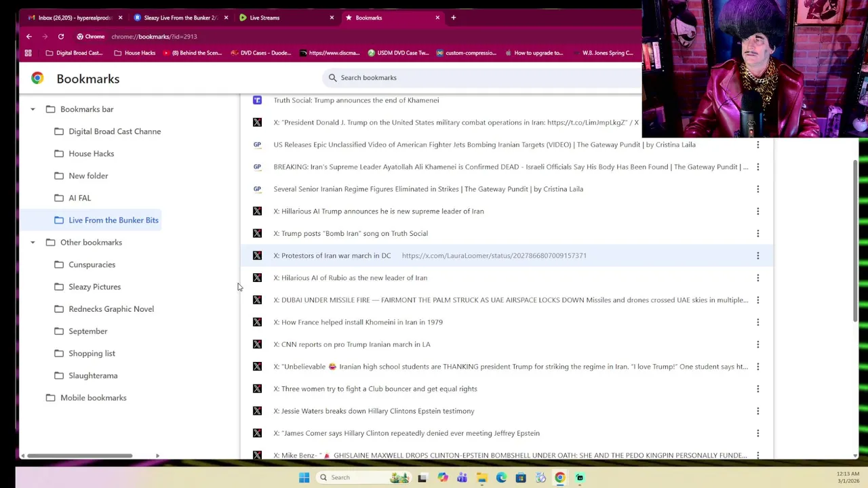Collapse the Bookmarks bar folder tree
The image size is (868, 488).
(33, 109)
